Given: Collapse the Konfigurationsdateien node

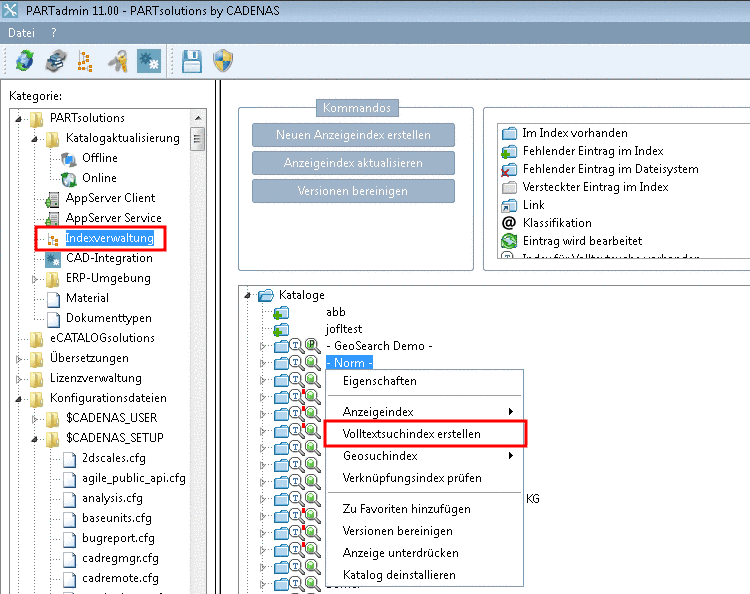Looking at the screenshot, I should 19,399.
